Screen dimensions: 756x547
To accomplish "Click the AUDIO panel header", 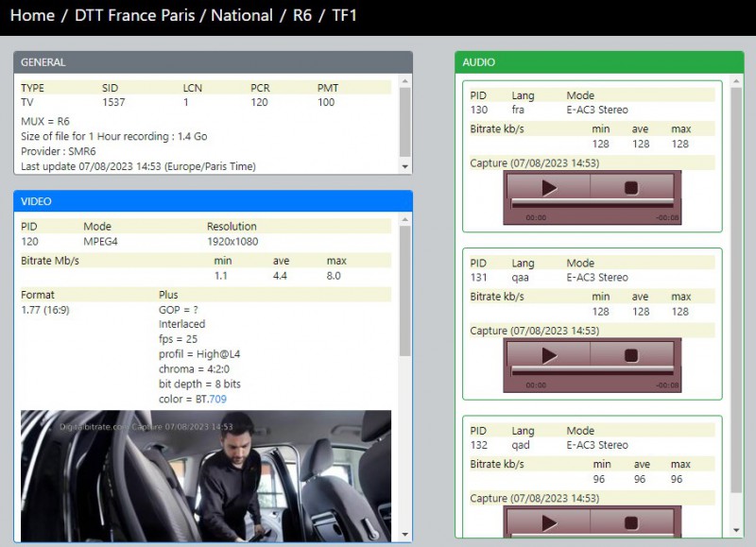I will click(x=599, y=62).
